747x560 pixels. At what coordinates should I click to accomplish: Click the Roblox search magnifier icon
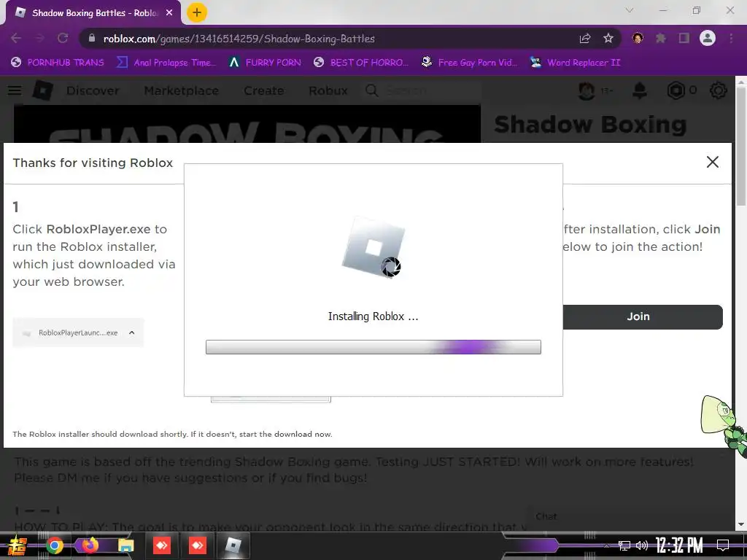(x=372, y=90)
